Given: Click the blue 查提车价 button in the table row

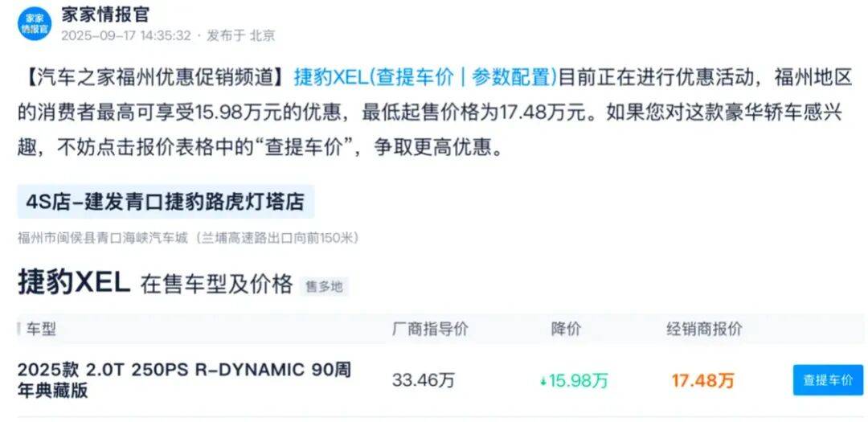Looking at the screenshot, I should point(828,380).
